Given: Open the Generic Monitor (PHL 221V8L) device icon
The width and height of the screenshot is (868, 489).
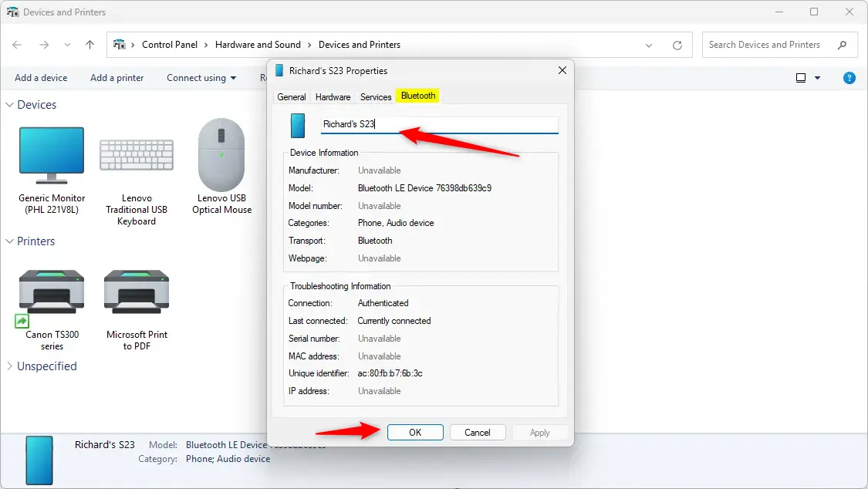Looking at the screenshot, I should tap(52, 156).
